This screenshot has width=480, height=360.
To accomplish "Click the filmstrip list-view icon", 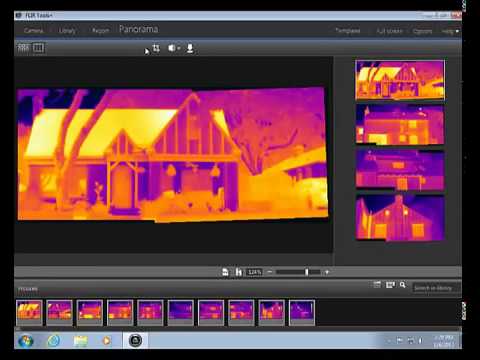I will [377, 285].
